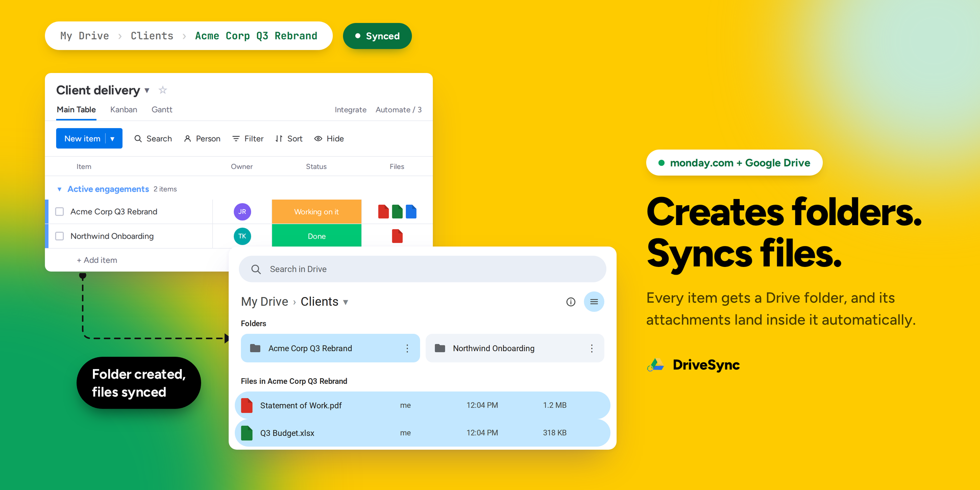The width and height of the screenshot is (980, 490).
Task: Click the Folder created, files synced badge
Action: [x=139, y=383]
